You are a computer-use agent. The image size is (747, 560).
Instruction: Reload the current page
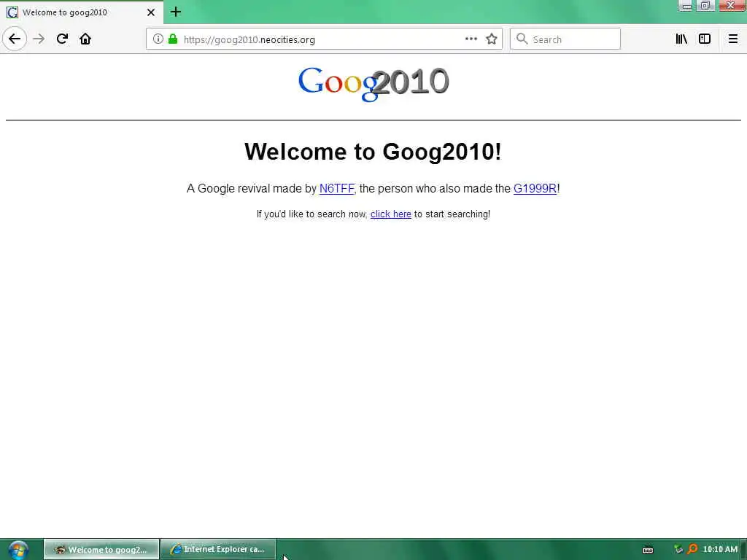pos(62,39)
